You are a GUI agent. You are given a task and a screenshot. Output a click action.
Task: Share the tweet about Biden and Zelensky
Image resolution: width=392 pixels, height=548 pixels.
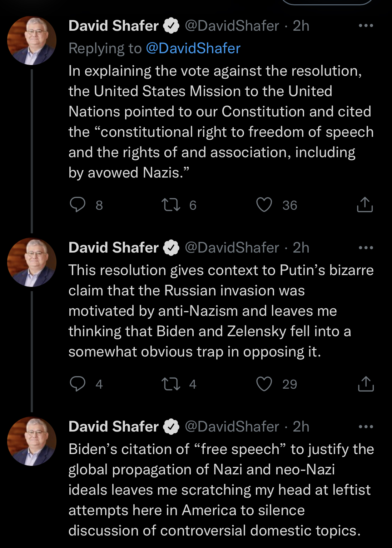[366, 384]
